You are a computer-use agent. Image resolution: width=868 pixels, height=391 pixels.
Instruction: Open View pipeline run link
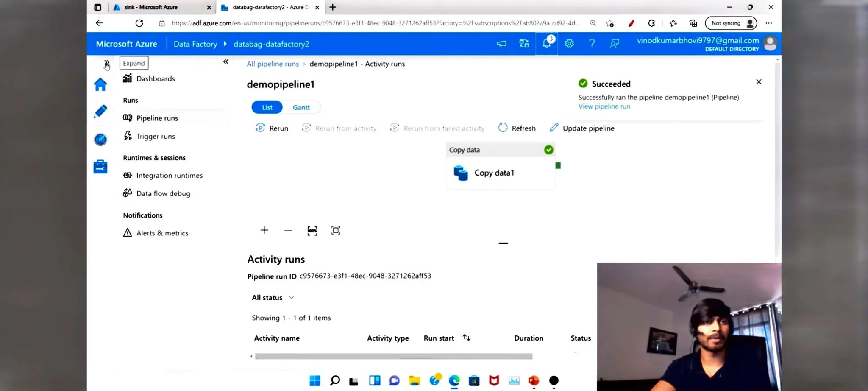point(604,106)
